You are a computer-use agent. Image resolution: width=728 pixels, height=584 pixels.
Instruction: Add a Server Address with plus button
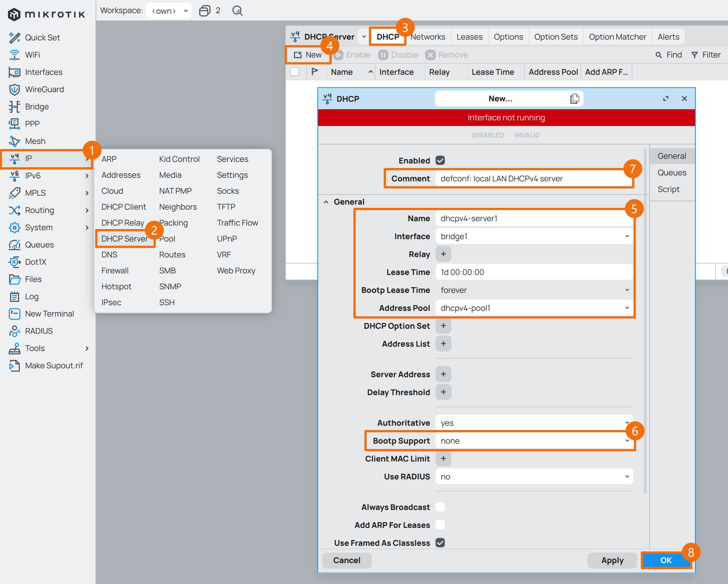point(443,374)
